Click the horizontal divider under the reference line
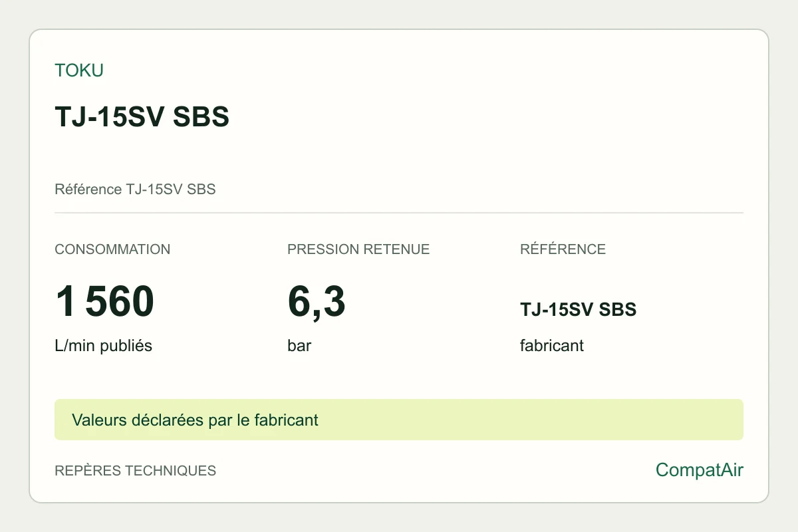 (x=399, y=213)
